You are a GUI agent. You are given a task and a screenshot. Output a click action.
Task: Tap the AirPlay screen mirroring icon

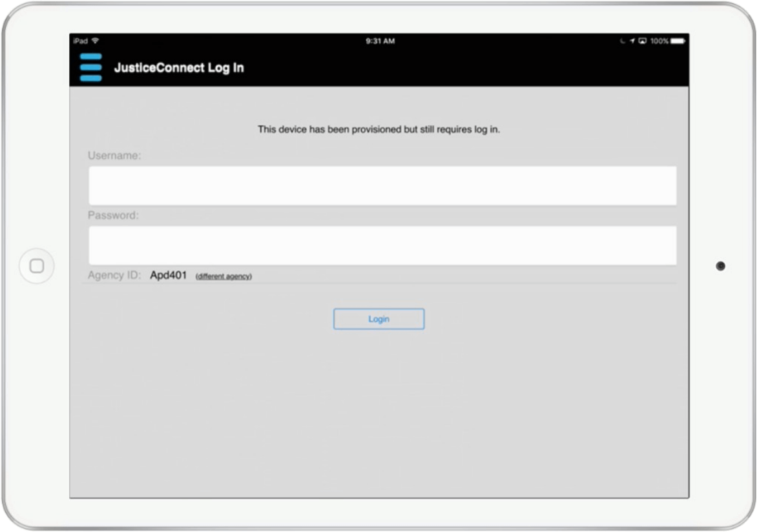pos(643,41)
